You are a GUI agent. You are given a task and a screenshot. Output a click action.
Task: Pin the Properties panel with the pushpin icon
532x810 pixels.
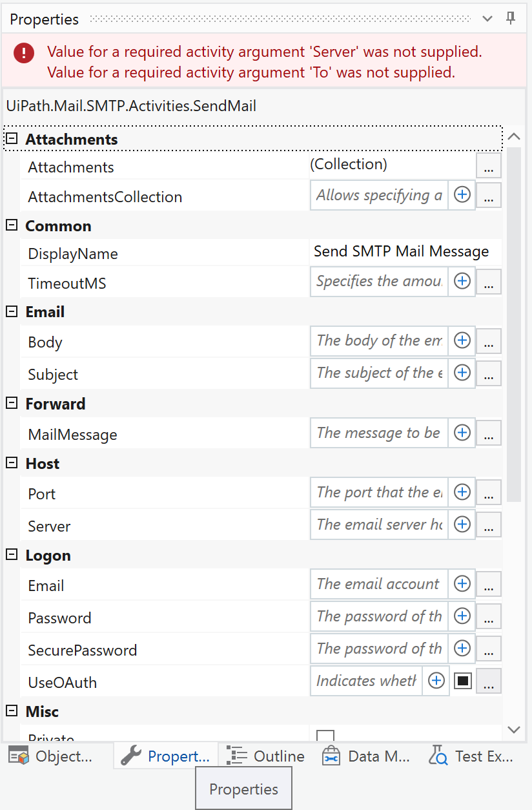(511, 18)
